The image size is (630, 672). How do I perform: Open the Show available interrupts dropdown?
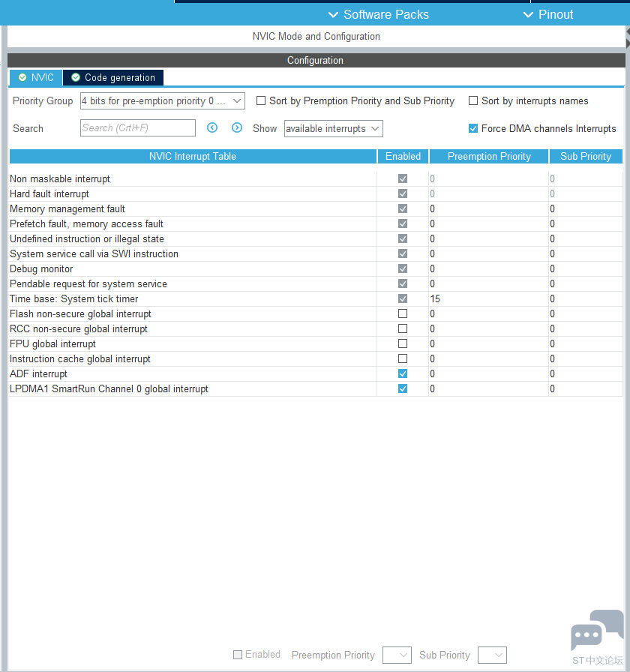pyautogui.click(x=334, y=128)
